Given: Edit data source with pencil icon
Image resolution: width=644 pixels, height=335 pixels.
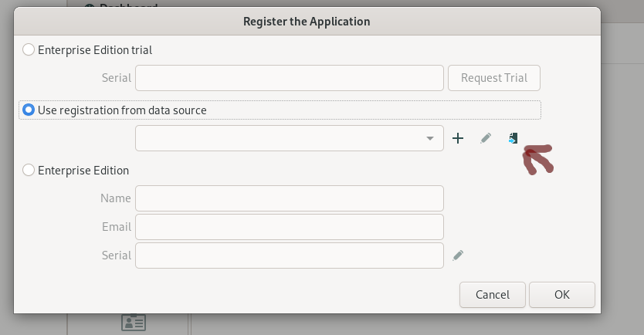Looking at the screenshot, I should coord(486,138).
